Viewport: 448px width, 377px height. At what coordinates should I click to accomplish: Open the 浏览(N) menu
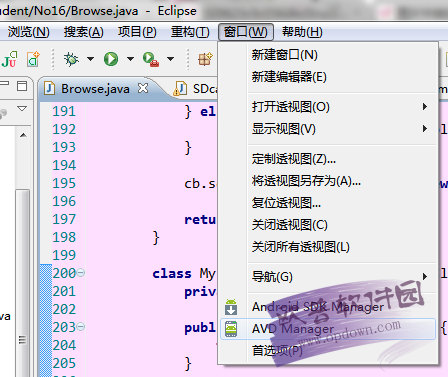click(29, 32)
